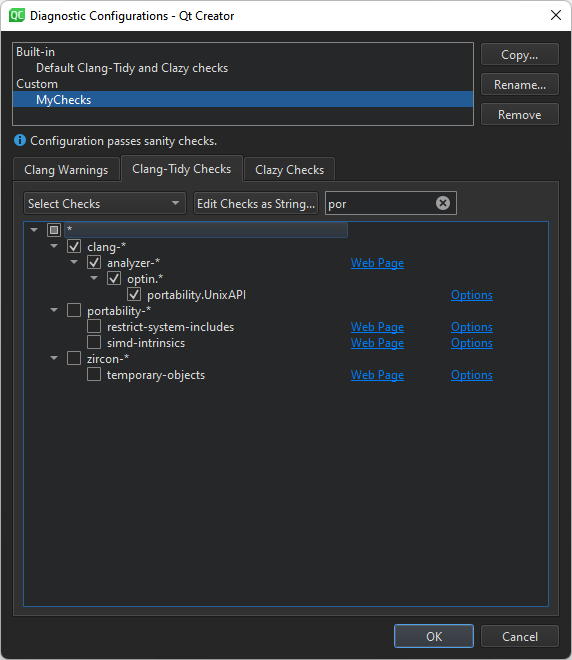
Task: Click the blue info icon next to sanity checks message
Action: tap(20, 140)
